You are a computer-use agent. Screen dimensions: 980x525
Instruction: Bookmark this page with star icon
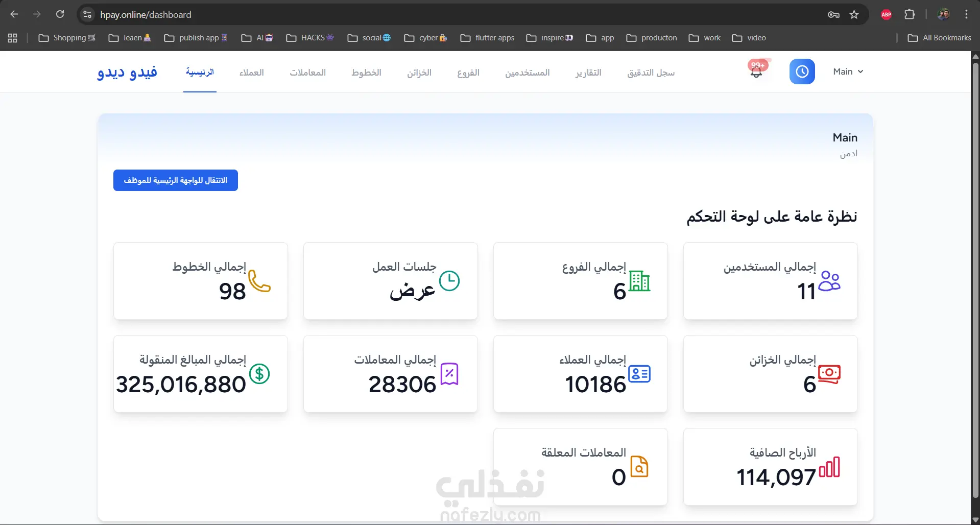click(x=854, y=14)
